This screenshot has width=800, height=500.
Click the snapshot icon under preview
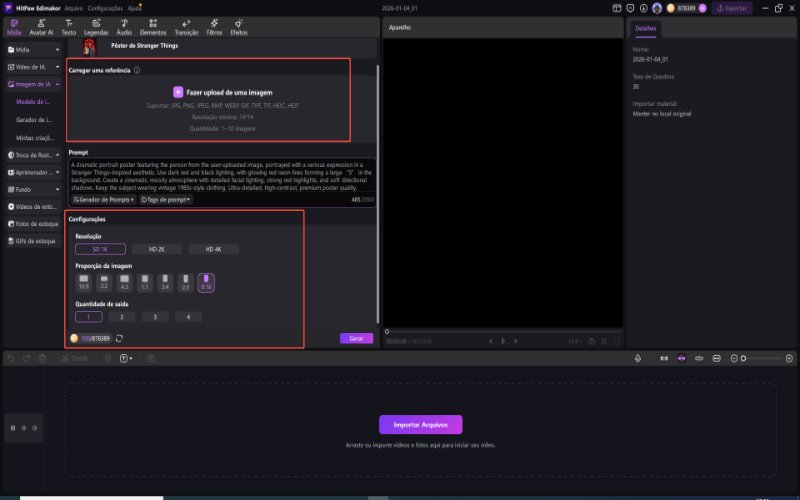(x=591, y=341)
